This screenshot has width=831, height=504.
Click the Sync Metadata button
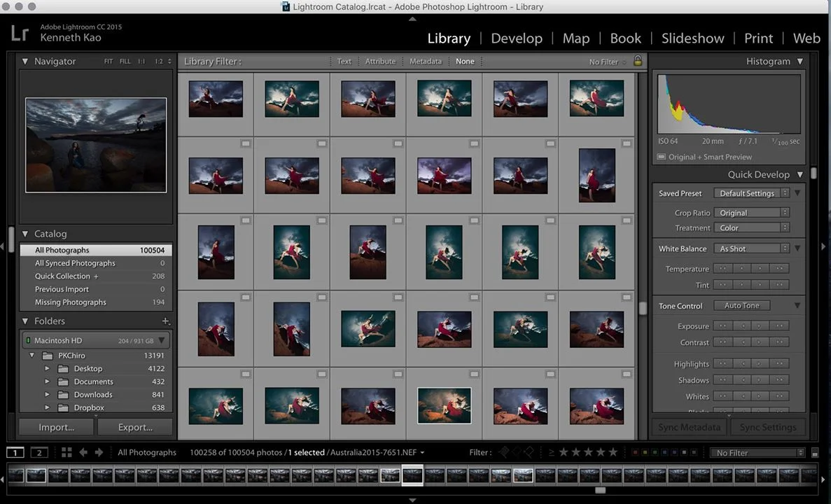coord(689,427)
